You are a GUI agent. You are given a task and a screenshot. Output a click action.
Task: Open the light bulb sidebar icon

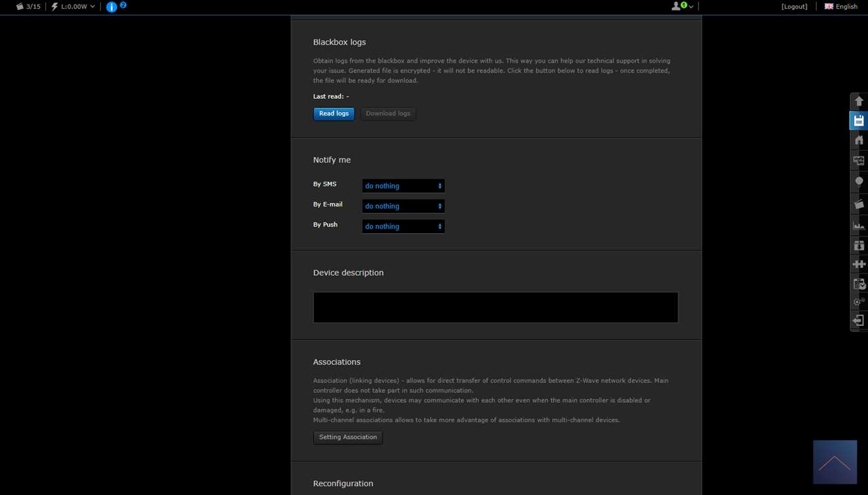[x=859, y=182]
